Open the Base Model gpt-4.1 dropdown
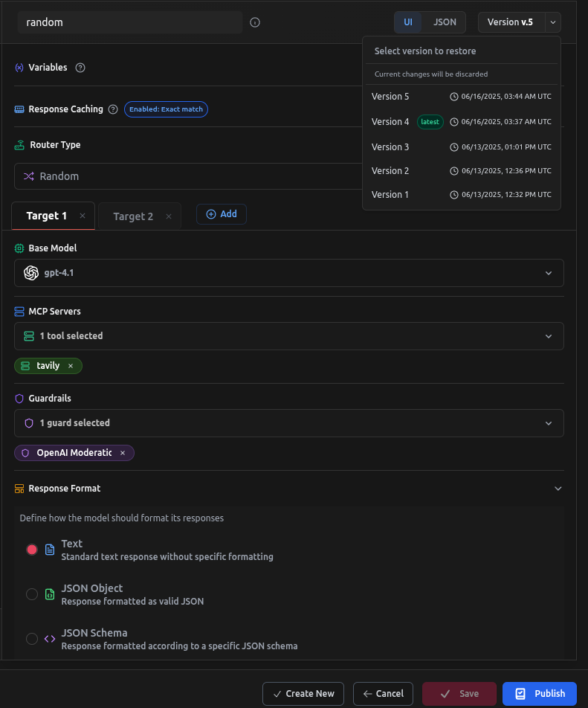The width and height of the screenshot is (588, 708). pos(288,273)
